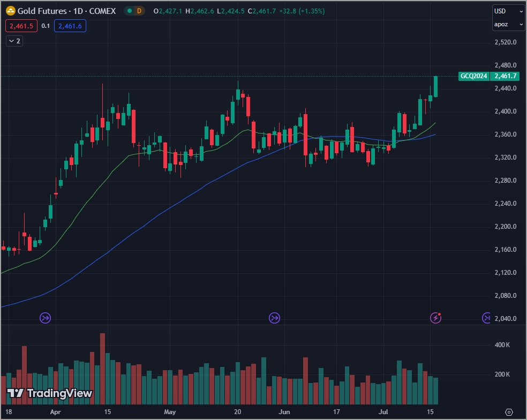Click the contract rollover marker near April
Screen dimensions: 527x420
tap(45, 318)
